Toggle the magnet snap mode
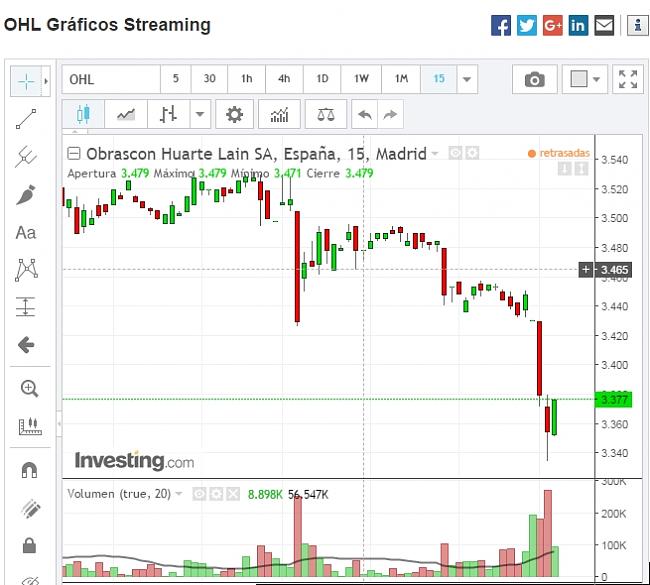Image resolution: width=650 pixels, height=585 pixels. [29, 470]
